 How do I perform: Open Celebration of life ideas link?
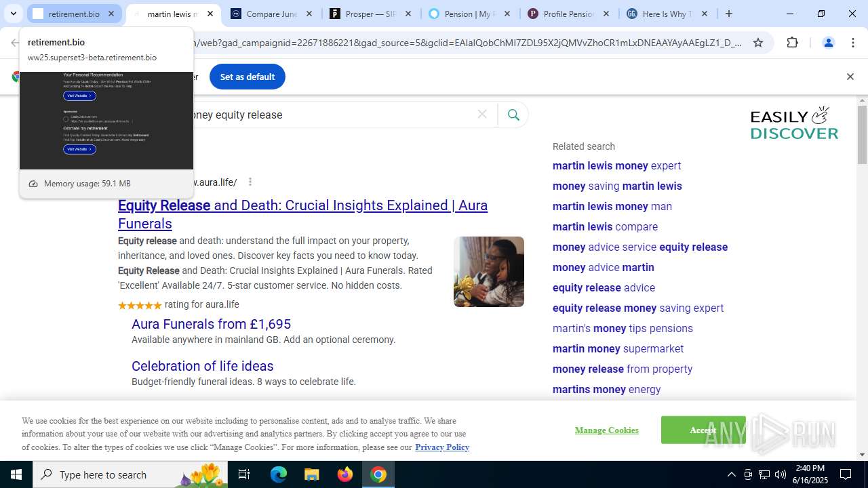[202, 366]
